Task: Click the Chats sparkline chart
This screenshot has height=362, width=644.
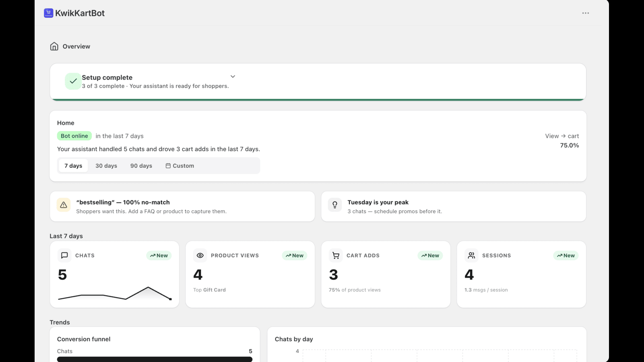Action: [115, 294]
